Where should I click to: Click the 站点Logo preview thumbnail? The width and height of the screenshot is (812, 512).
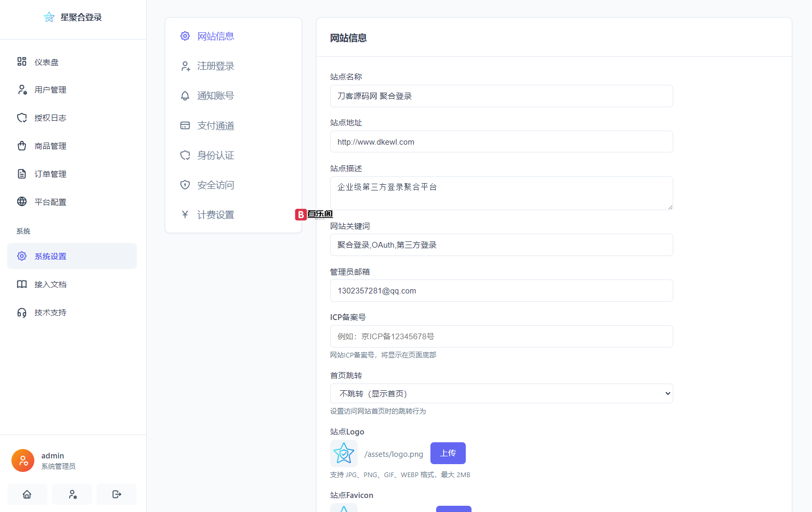pos(344,453)
